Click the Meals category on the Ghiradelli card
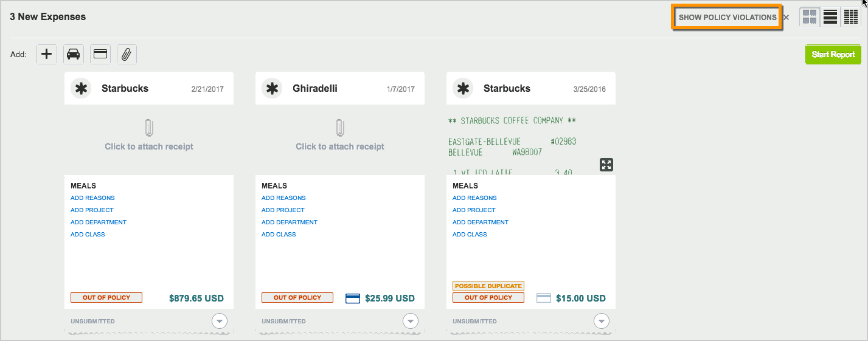 pyautogui.click(x=274, y=186)
